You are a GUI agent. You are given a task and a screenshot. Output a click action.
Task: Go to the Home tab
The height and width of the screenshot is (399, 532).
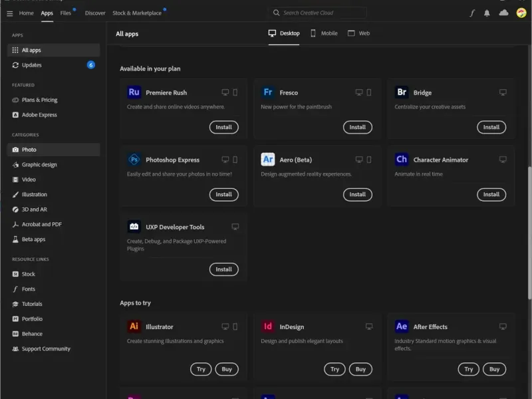click(x=26, y=13)
